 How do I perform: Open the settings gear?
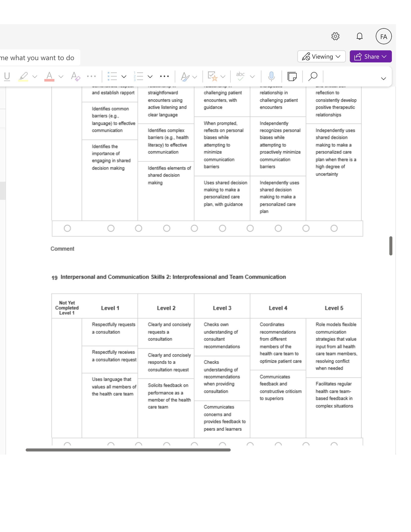(335, 36)
